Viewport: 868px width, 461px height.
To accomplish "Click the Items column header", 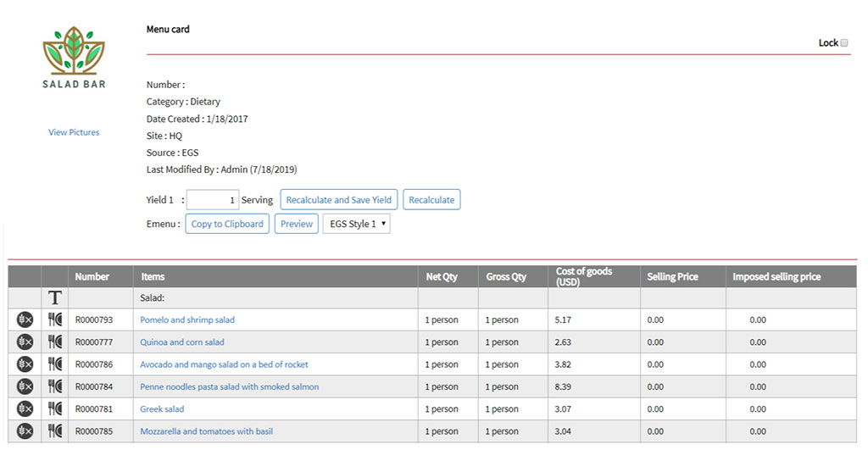I will pos(153,277).
